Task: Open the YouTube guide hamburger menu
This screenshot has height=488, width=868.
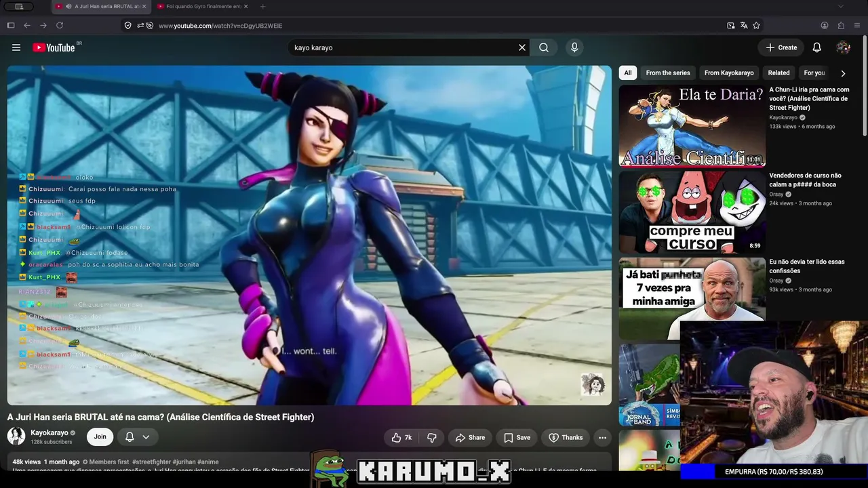Action: pos(16,47)
